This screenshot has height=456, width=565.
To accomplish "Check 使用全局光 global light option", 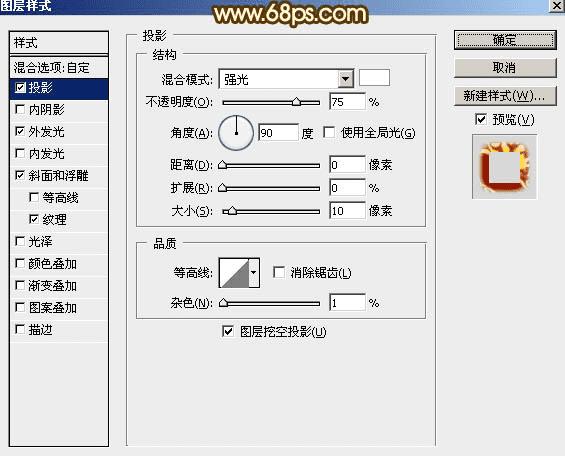I will tap(329, 132).
